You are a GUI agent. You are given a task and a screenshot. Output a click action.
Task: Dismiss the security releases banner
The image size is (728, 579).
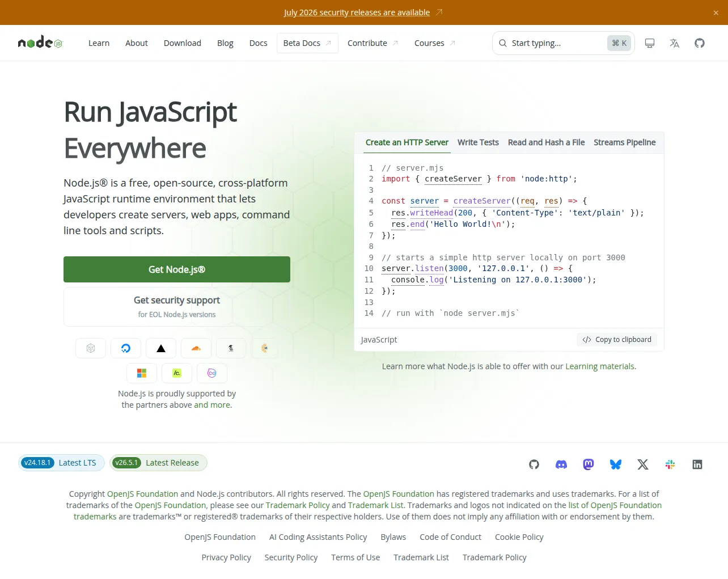[x=716, y=12]
